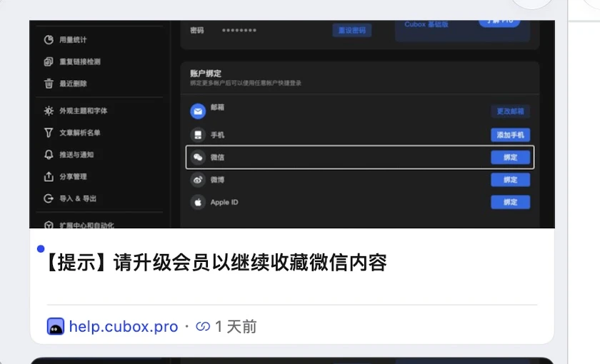The width and height of the screenshot is (600, 364).
Task: Click the Cubox favicon beside help.cubox.pro
Action: [56, 327]
